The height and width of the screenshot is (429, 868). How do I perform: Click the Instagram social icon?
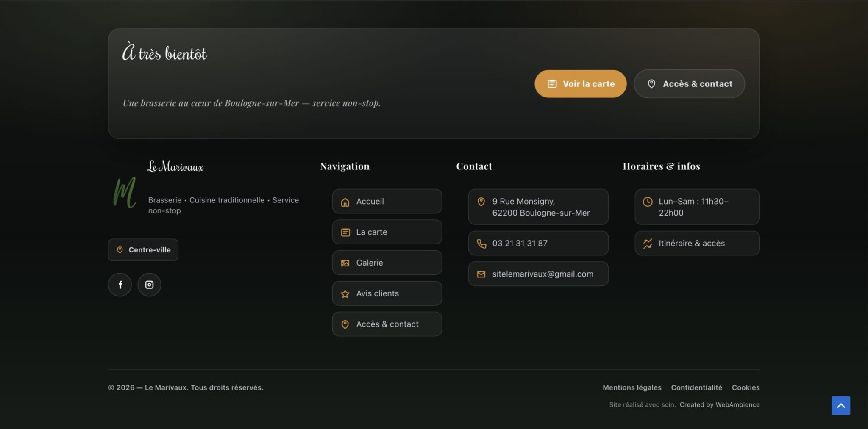coord(149,285)
